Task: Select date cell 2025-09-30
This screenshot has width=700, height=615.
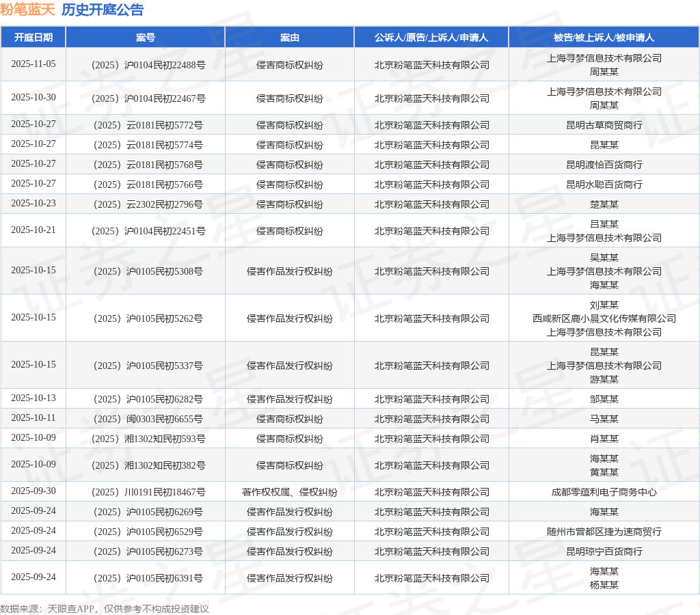Action: (x=33, y=491)
